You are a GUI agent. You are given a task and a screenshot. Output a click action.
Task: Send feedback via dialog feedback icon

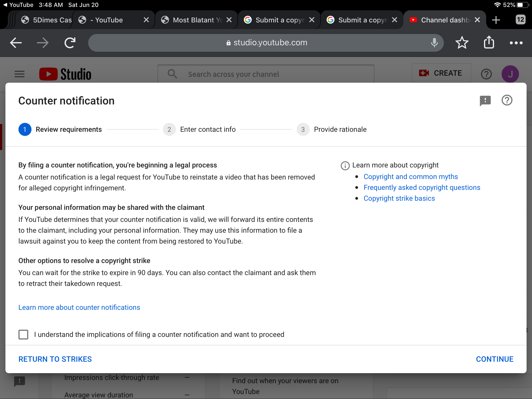point(485,101)
